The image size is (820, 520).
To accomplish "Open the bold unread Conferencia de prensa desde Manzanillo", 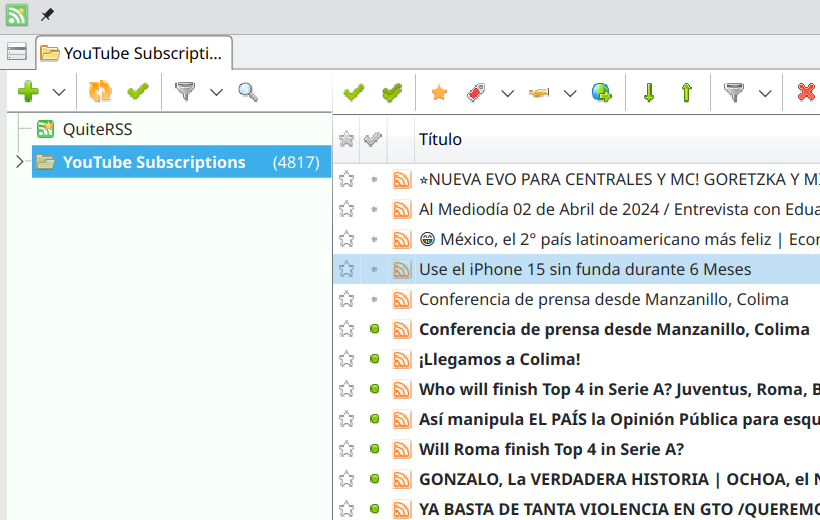I will (614, 329).
